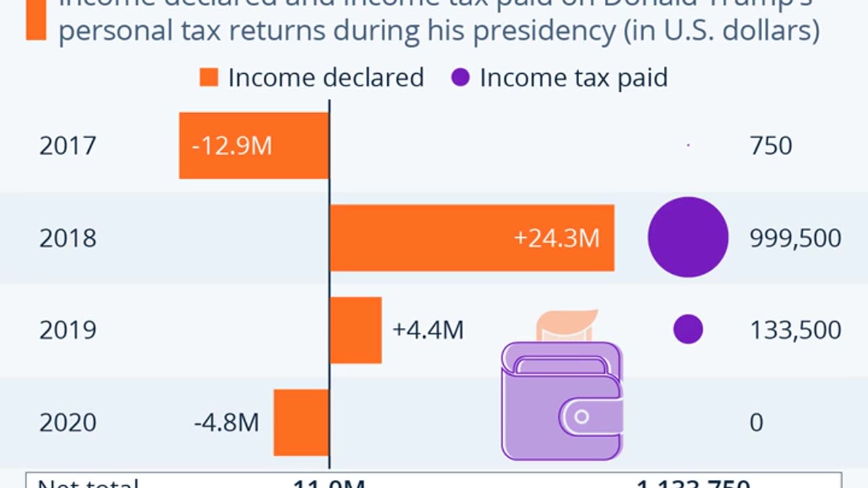
Task: Click the purple Income tax paid legend dot
Action: (x=460, y=77)
